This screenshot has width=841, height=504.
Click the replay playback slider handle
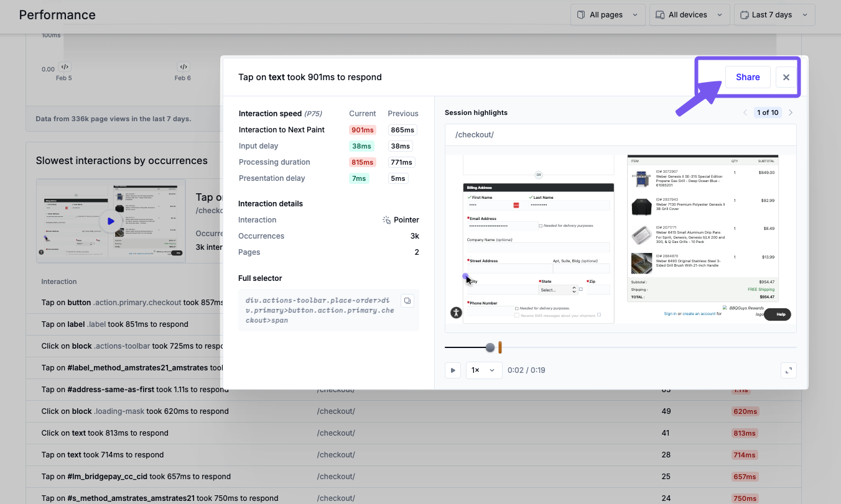coord(490,347)
